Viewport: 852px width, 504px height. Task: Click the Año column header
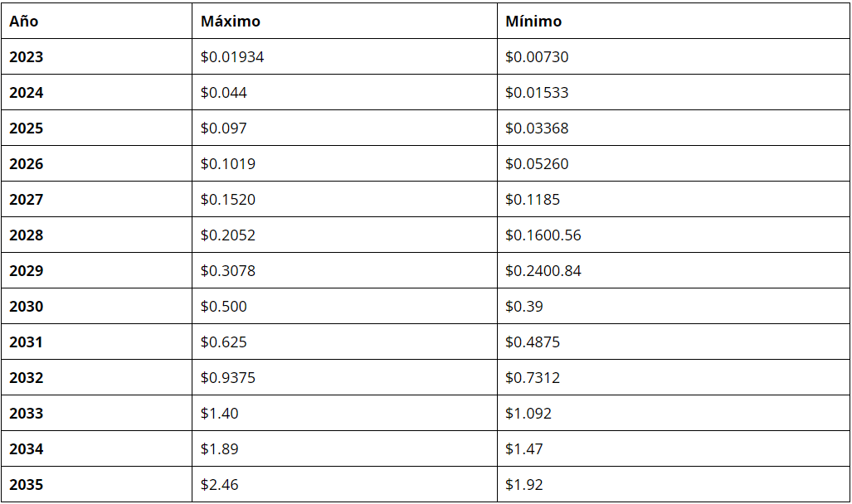point(24,22)
